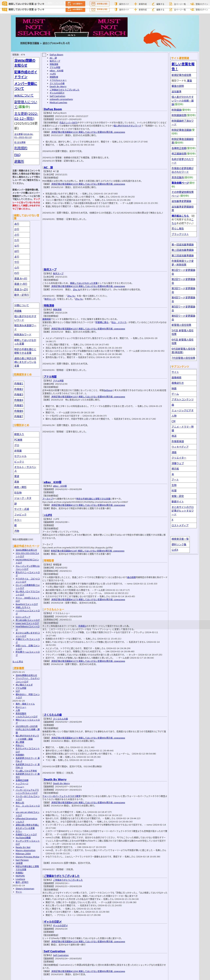Screen dimensions: 210x980
Task: Open 新規記事作成投票 link
Action: click(x=181, y=75)
